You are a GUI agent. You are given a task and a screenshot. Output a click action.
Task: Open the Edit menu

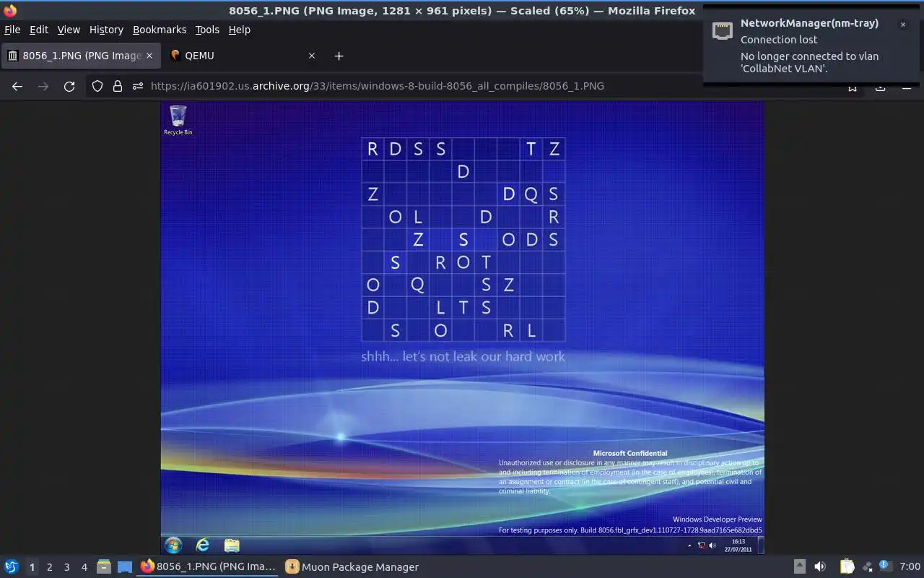39,30
